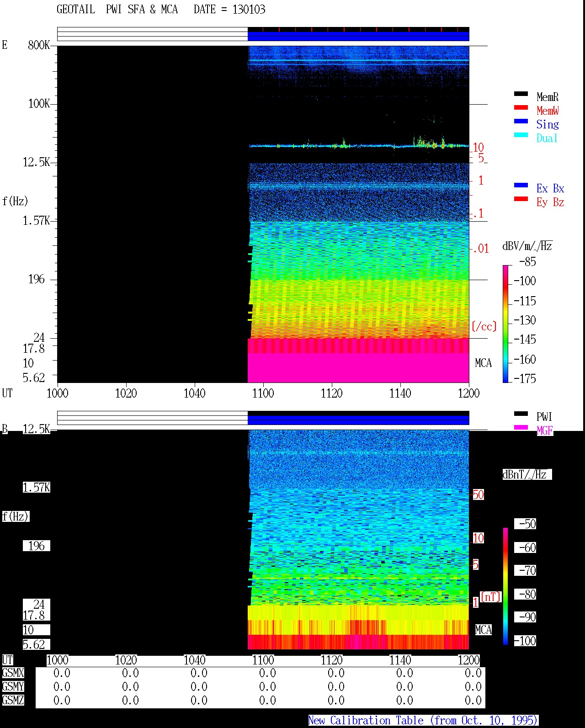This screenshot has height=728, width=585.
Task: Click the GSMX row label
Action: (13, 673)
